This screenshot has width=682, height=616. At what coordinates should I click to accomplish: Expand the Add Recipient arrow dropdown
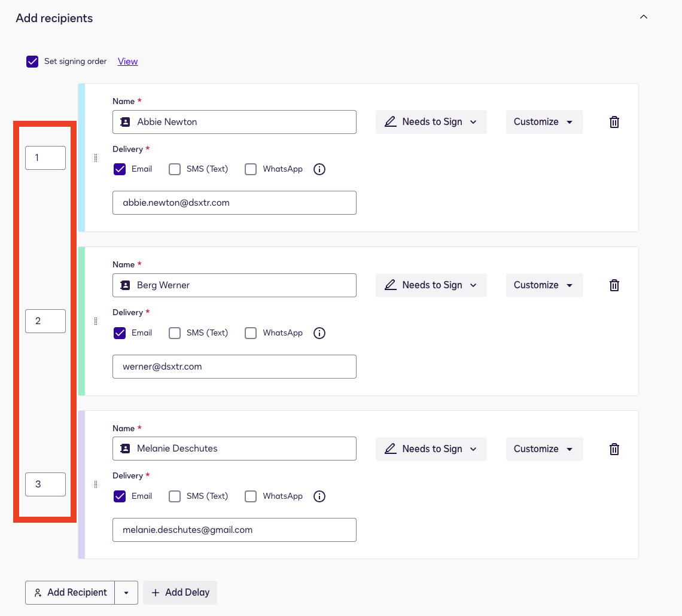click(x=126, y=593)
